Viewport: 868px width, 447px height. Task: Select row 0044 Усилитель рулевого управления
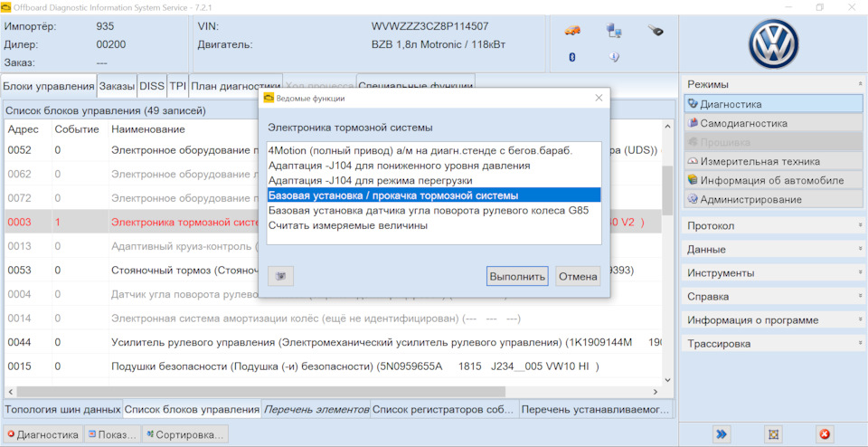pos(334,343)
